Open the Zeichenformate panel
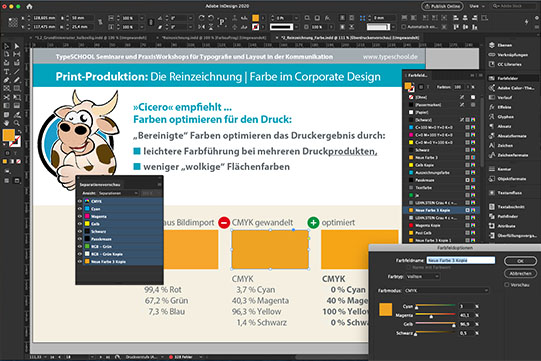 point(508,155)
